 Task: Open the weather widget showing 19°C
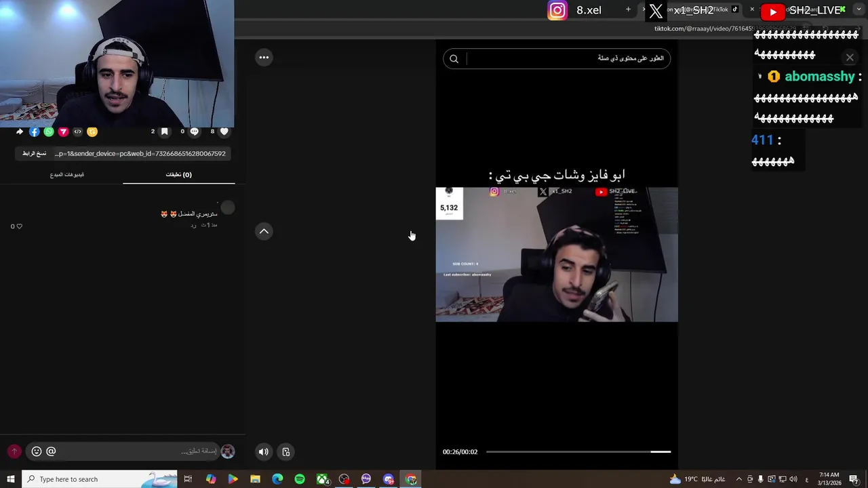[698, 479]
